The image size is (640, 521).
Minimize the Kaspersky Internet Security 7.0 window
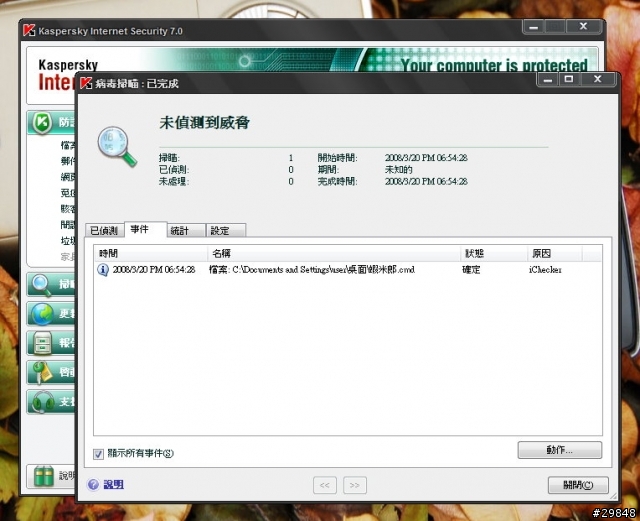point(533,27)
